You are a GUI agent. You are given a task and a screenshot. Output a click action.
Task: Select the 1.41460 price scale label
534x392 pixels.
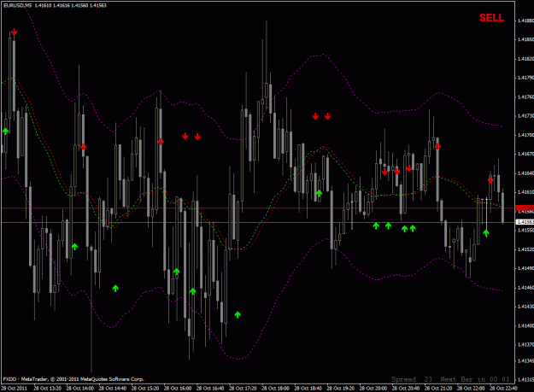[x=525, y=288]
